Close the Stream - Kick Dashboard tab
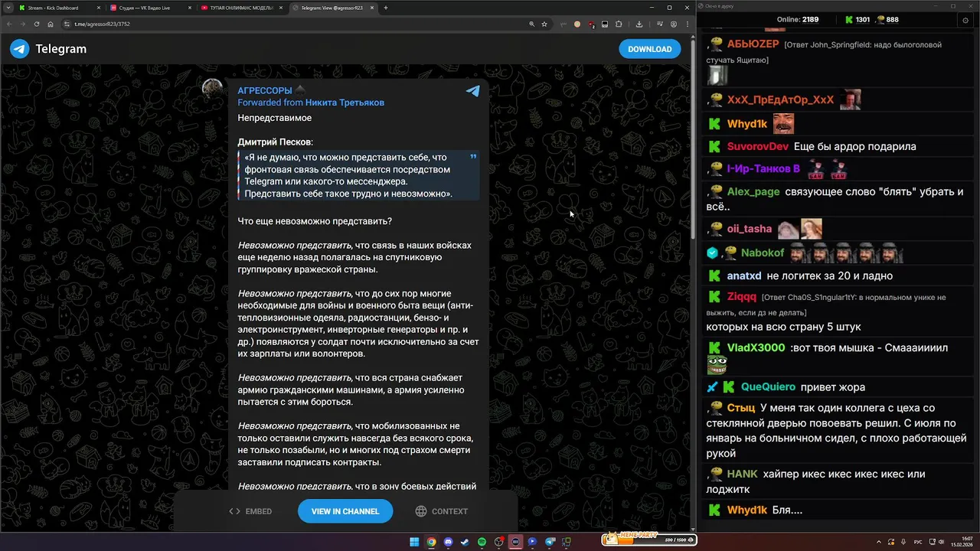The image size is (980, 551). tap(99, 8)
